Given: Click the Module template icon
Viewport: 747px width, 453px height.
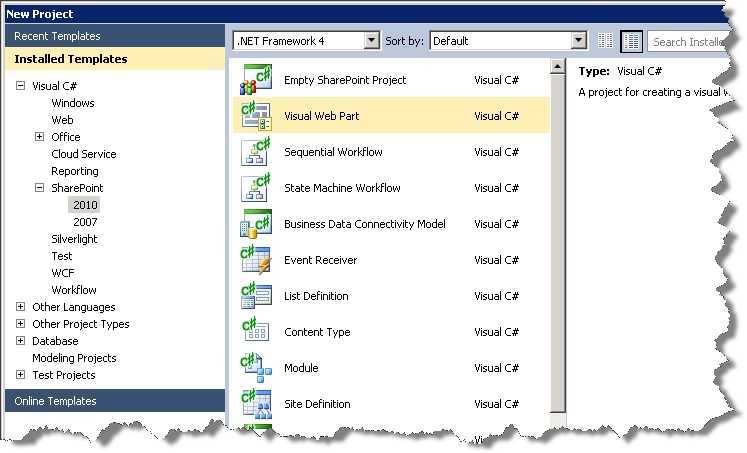Looking at the screenshot, I should [256, 368].
